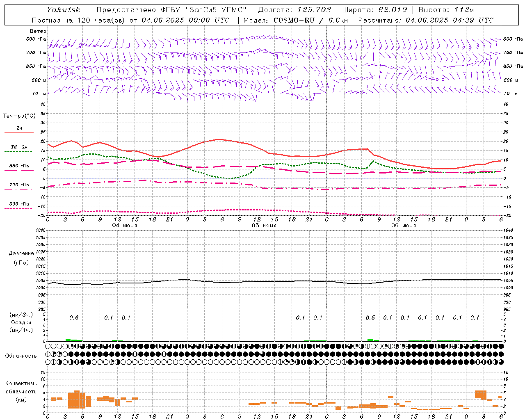
Task: Click the 0.5 precipitation value
Action: (x=370, y=317)
